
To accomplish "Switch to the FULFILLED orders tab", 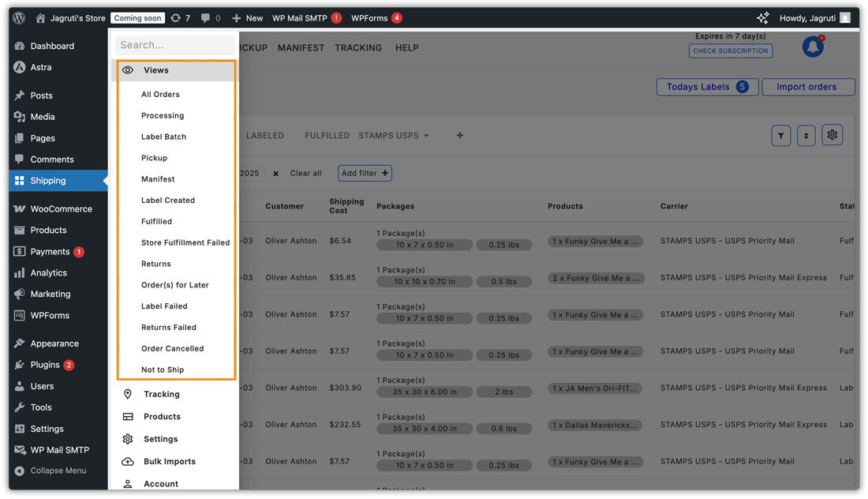I will click(x=327, y=136).
